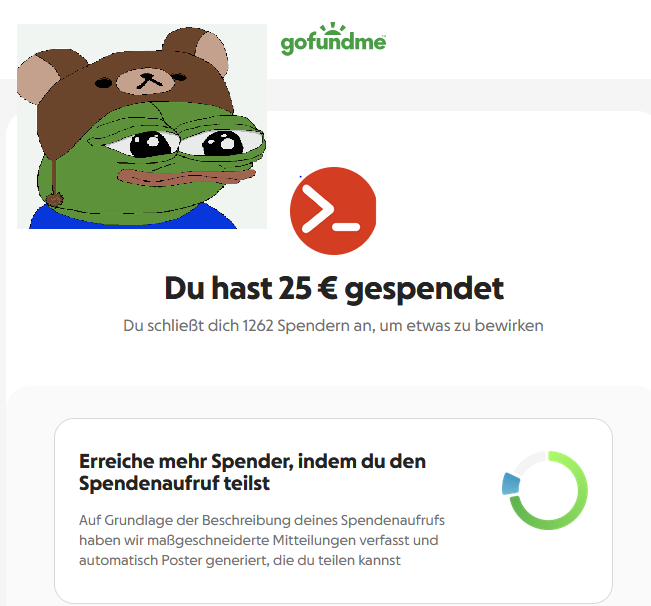The width and height of the screenshot is (651, 606).
Task: Click the sunburst rays above gofundme text
Action: point(333,28)
